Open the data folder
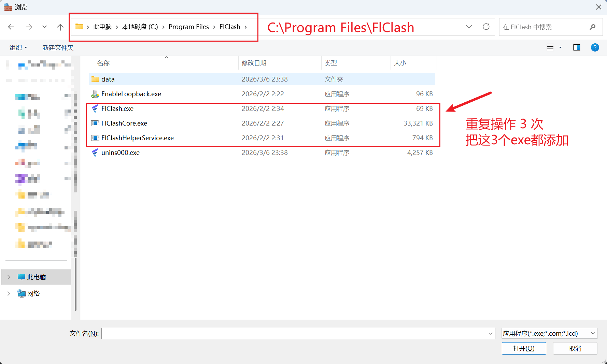The width and height of the screenshot is (607, 364). (108, 79)
